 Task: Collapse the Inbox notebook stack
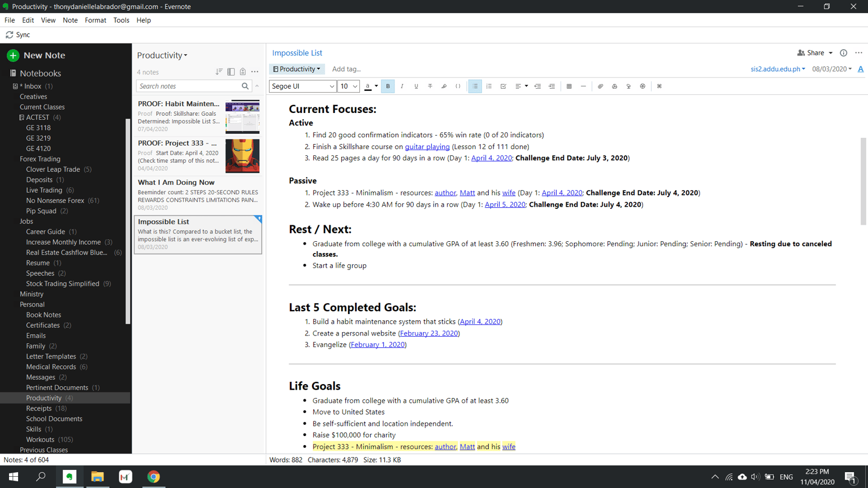pos(15,86)
